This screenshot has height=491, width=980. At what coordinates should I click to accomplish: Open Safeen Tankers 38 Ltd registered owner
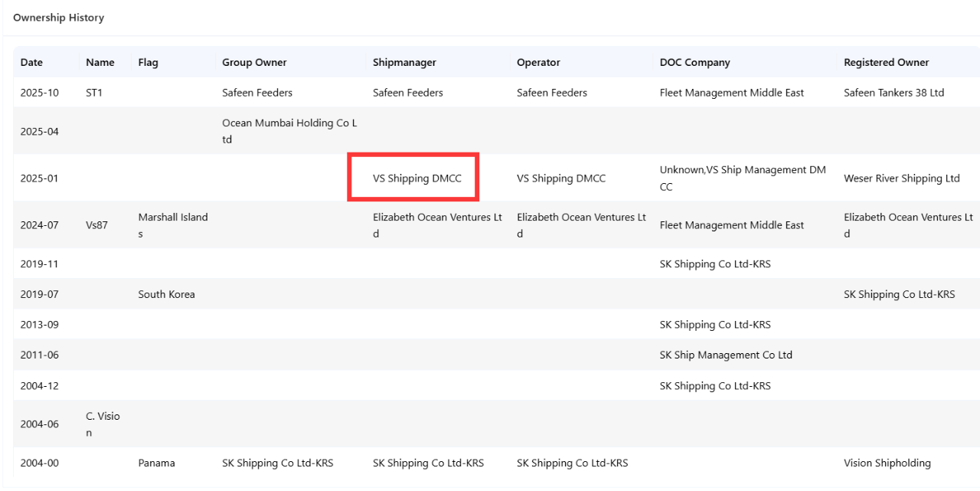pyautogui.click(x=893, y=93)
